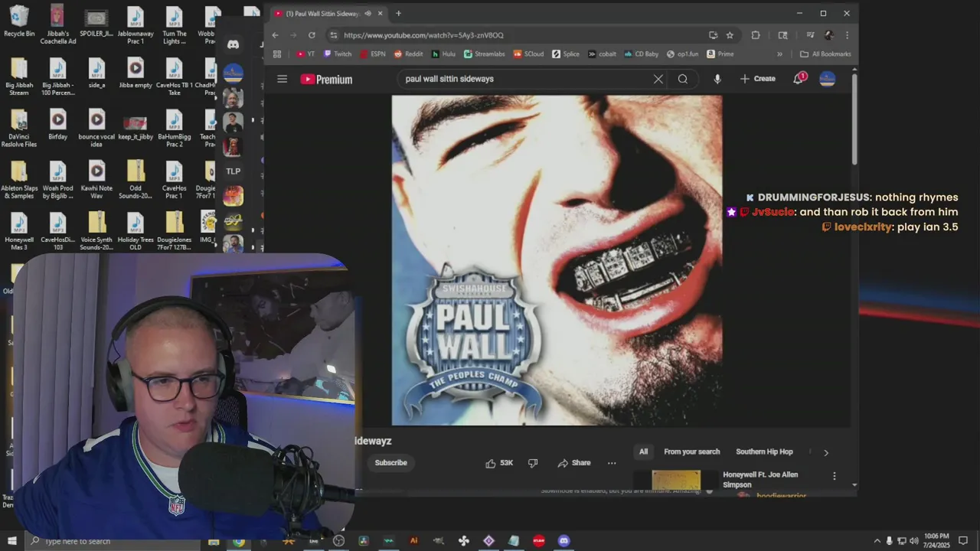Select the Honeywell Mas 3 MP3 file
This screenshot has height=551, width=980.
click(19, 232)
